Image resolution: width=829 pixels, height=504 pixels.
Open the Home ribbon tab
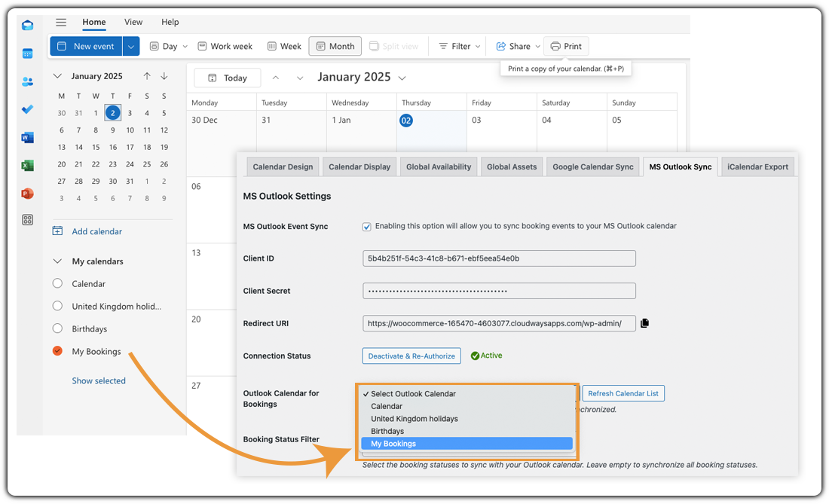tap(94, 22)
